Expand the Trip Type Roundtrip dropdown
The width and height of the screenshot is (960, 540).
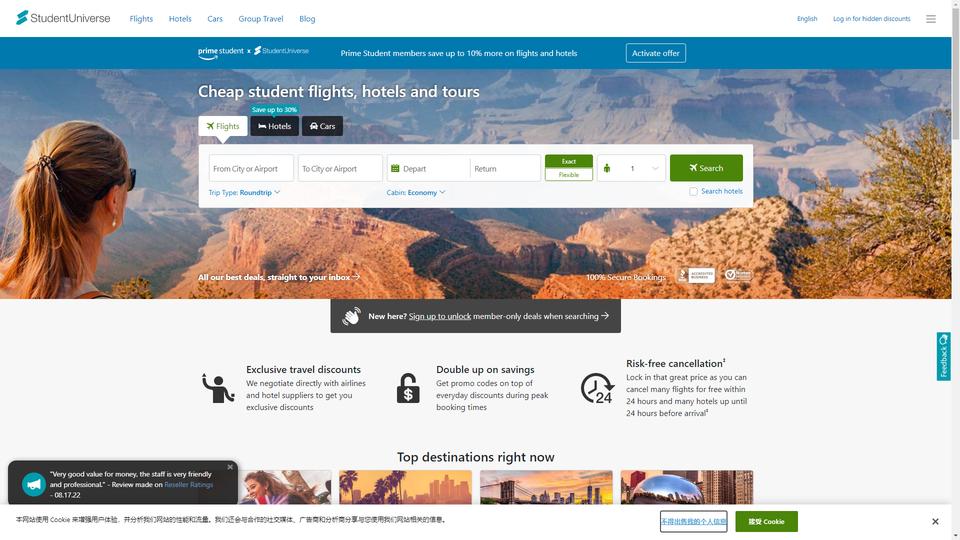tap(244, 192)
